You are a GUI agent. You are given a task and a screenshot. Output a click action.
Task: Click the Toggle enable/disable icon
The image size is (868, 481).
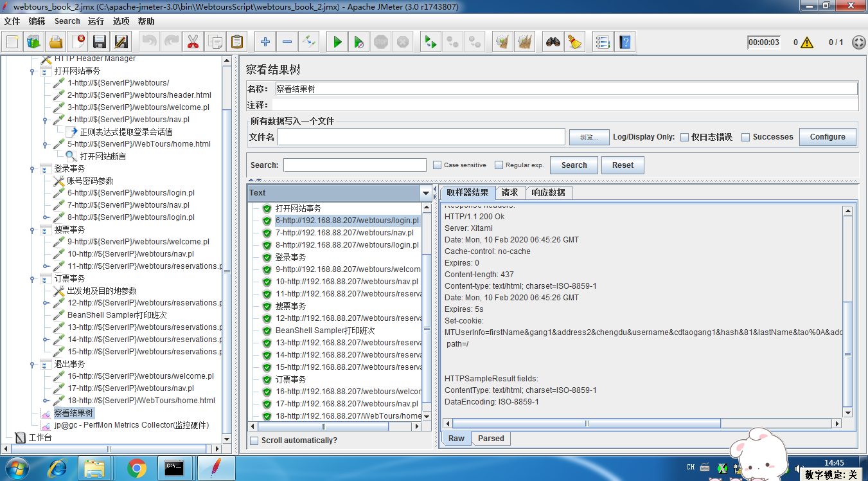click(308, 42)
